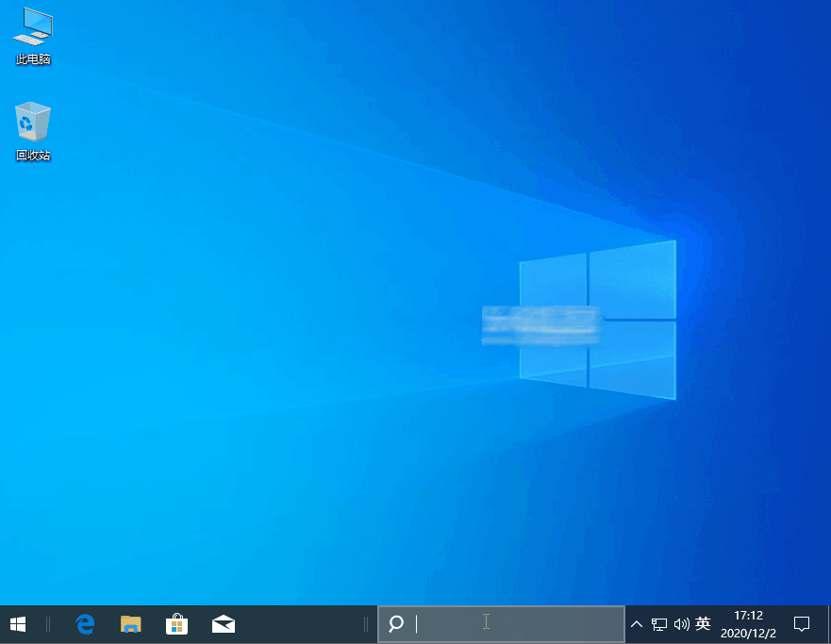Click the Show desktop strip on the taskbar
This screenshot has height=644, width=831.
(x=828, y=624)
